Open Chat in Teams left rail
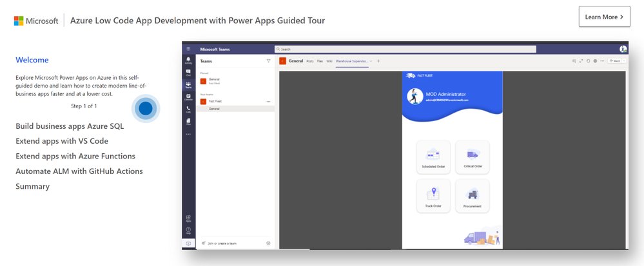Screen dimensions: 644x266 coord(188,73)
